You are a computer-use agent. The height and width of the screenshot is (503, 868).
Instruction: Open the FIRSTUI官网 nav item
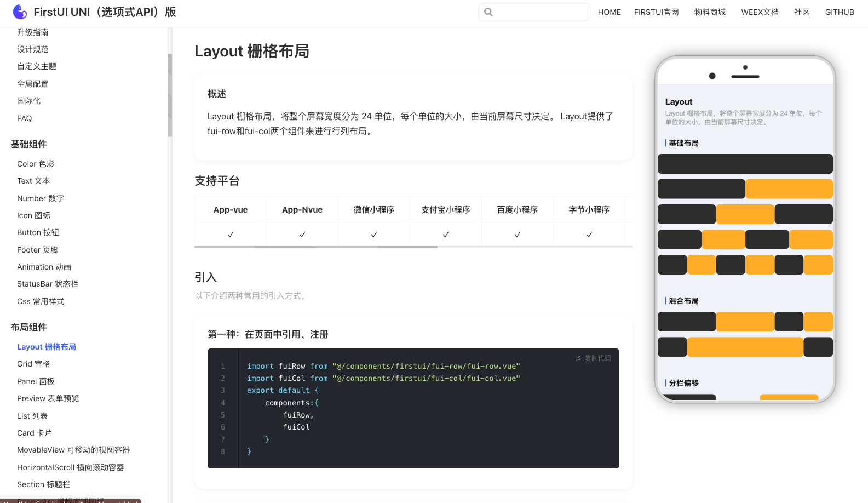coord(657,12)
